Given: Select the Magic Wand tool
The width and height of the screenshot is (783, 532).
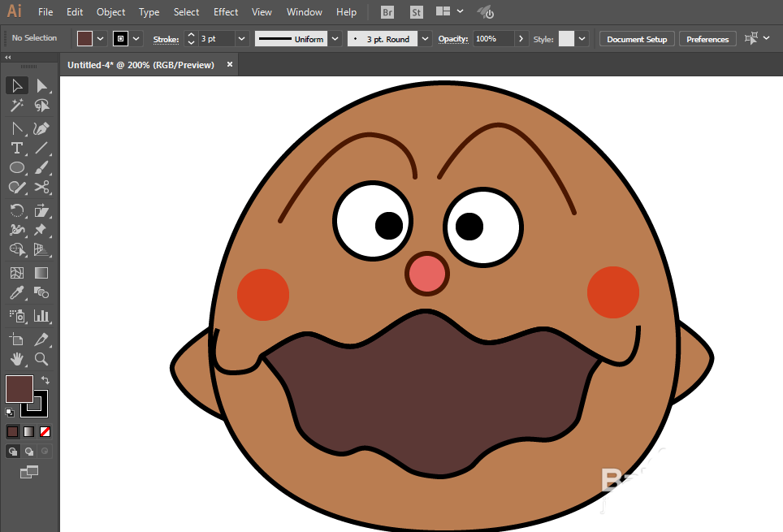Looking at the screenshot, I should coord(16,106).
